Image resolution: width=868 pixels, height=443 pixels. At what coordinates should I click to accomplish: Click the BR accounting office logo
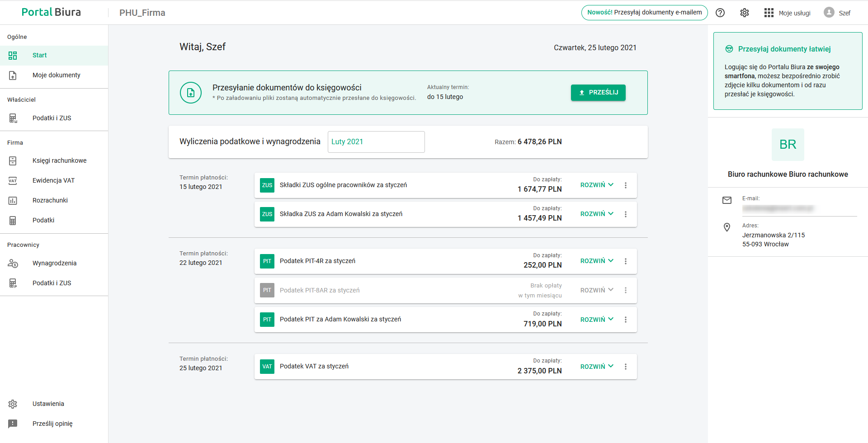tap(788, 145)
